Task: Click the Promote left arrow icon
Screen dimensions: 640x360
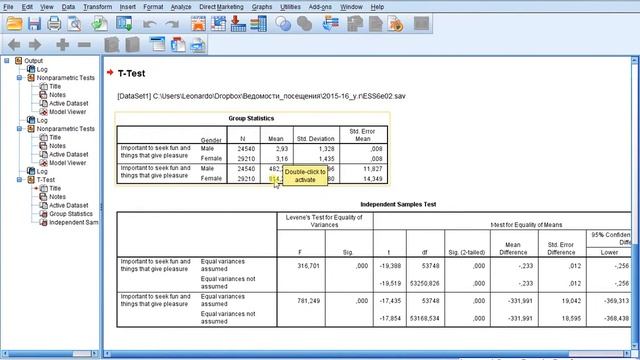Action: coord(14,44)
